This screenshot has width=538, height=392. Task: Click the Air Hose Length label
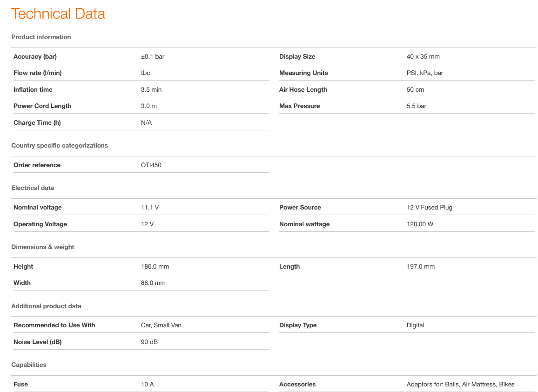click(303, 89)
